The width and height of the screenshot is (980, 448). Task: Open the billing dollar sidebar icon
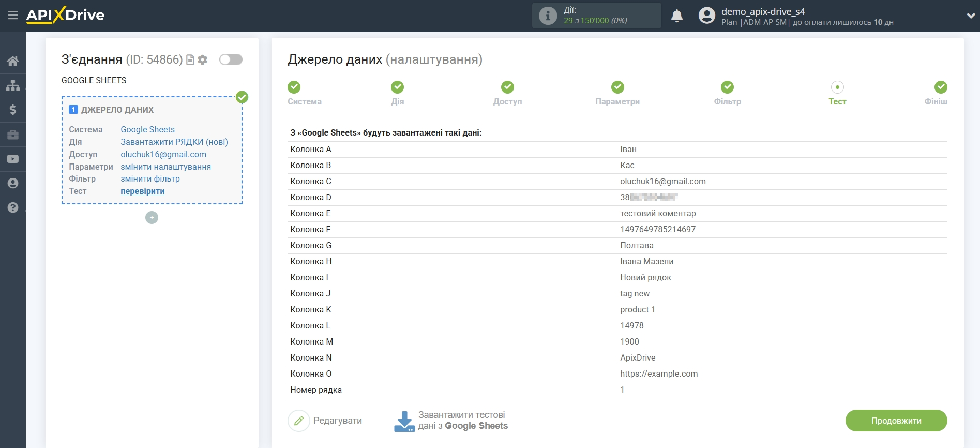point(13,110)
